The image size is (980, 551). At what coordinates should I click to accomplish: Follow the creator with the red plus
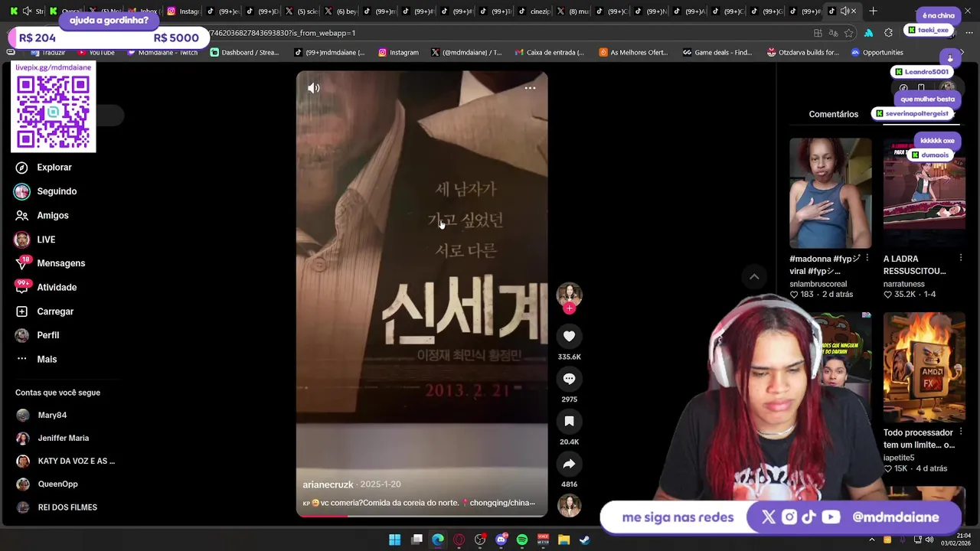569,308
